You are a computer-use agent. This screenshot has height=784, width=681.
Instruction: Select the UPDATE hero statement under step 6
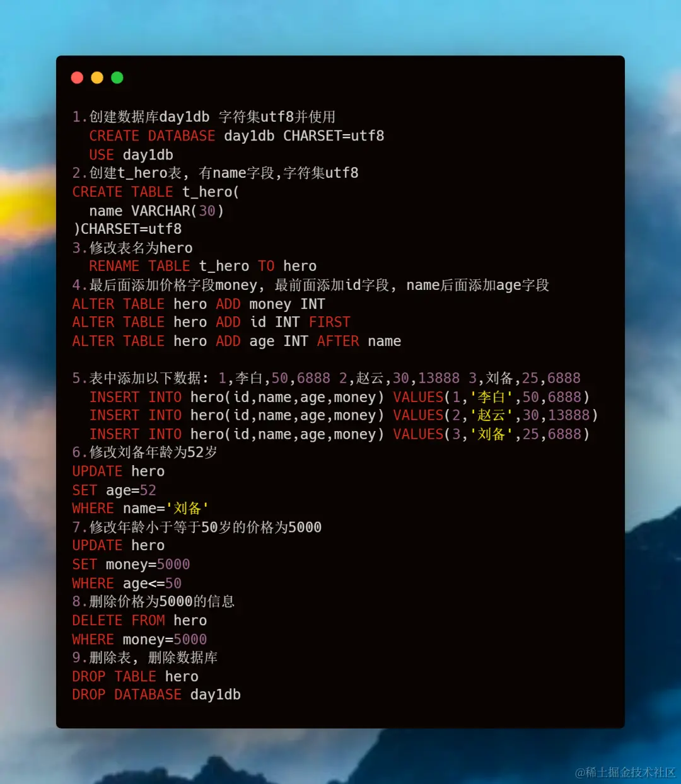[118, 471]
